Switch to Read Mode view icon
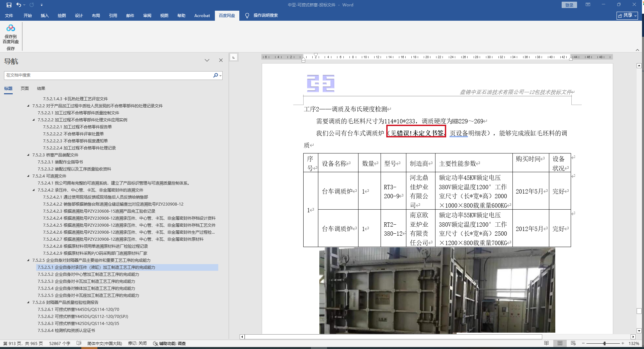Viewport: 644px width, 349px height. (547, 343)
